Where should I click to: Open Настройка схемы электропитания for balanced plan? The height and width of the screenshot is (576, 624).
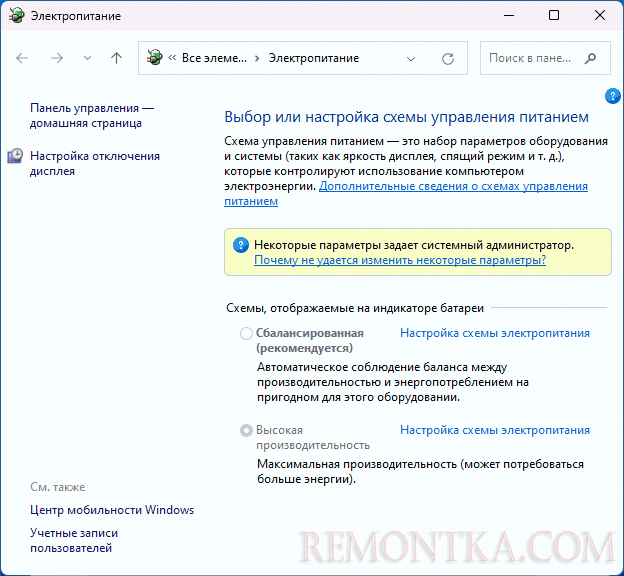coord(494,333)
